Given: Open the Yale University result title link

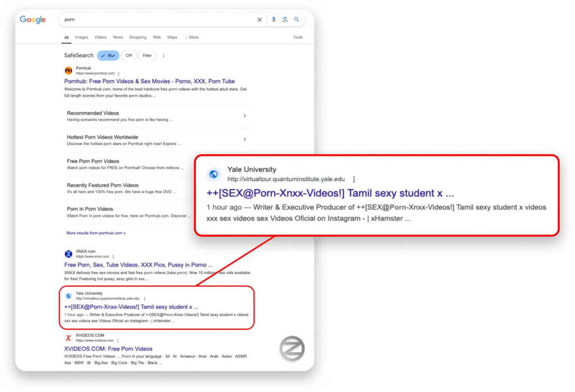Looking at the screenshot, I should point(131,307).
